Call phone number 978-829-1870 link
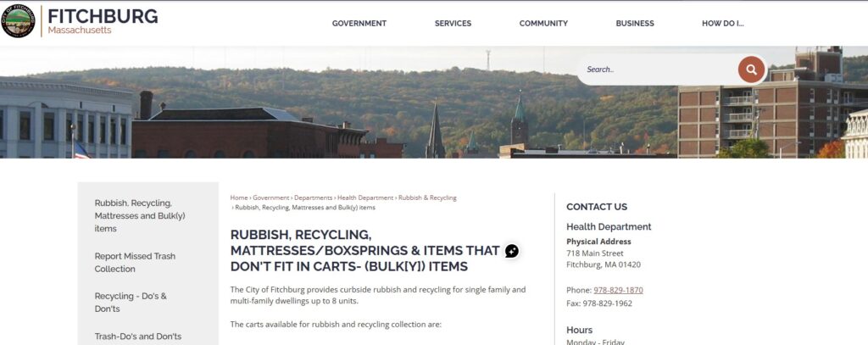This screenshot has height=345, width=868. pos(618,290)
